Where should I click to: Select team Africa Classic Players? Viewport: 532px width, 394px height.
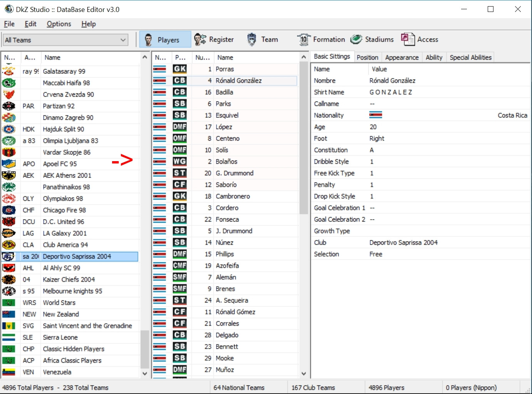[70, 360]
